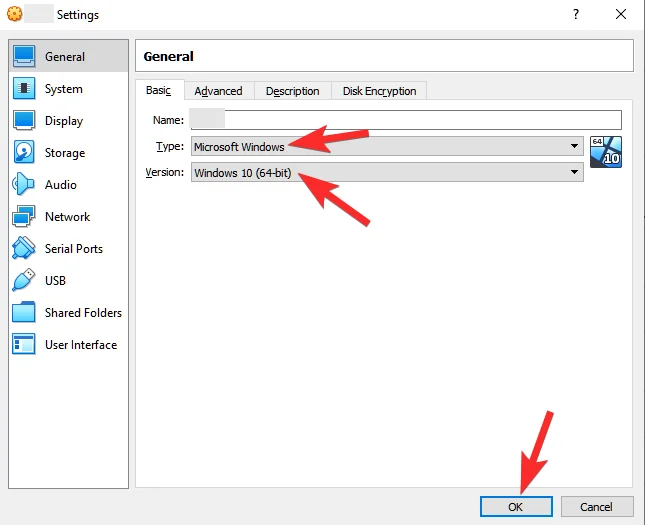Select the General category icon
This screenshot has height=525, width=645.
25,57
